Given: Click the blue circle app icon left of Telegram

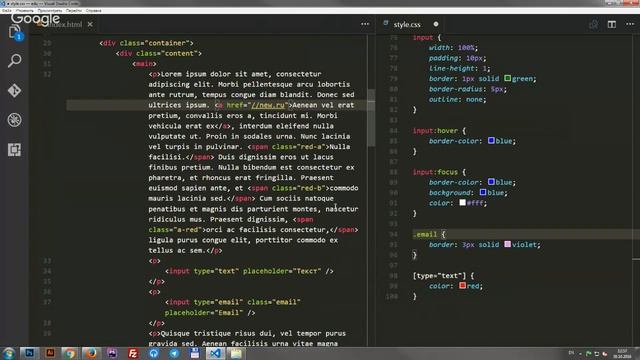Looking at the screenshot, I should (x=153, y=353).
